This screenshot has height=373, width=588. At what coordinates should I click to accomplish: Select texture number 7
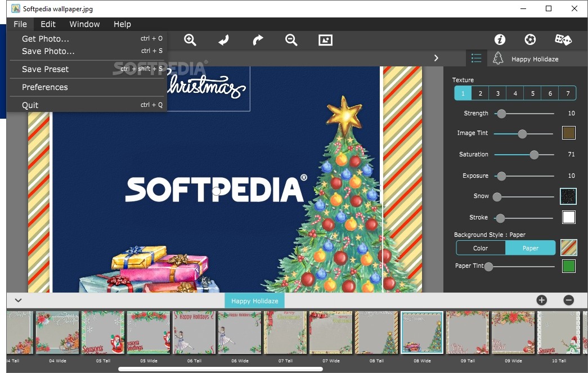(x=567, y=93)
